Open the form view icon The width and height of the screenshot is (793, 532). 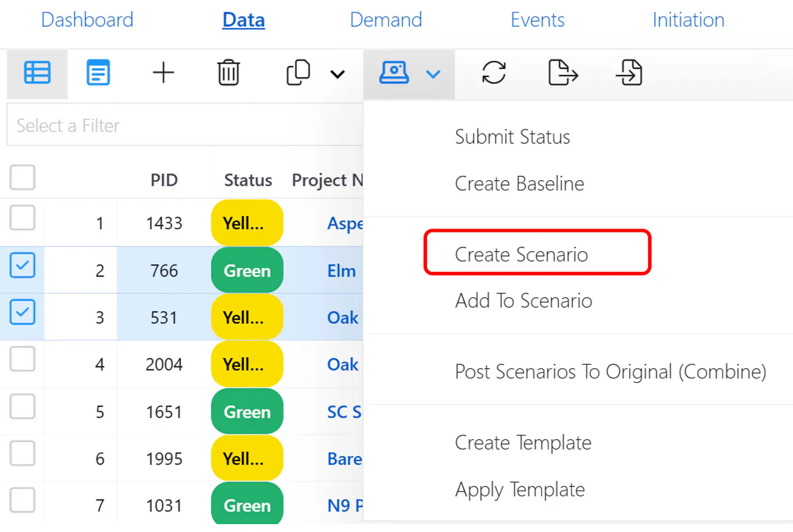click(98, 74)
